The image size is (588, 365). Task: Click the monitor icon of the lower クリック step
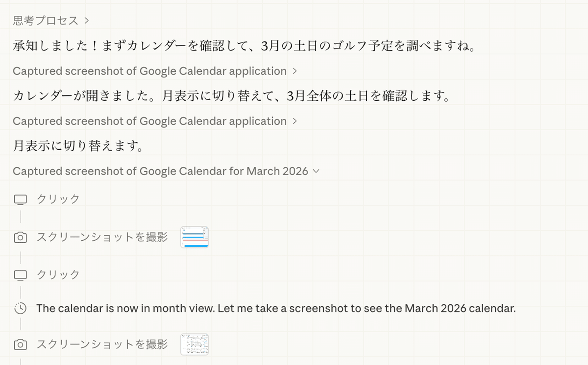(x=20, y=275)
